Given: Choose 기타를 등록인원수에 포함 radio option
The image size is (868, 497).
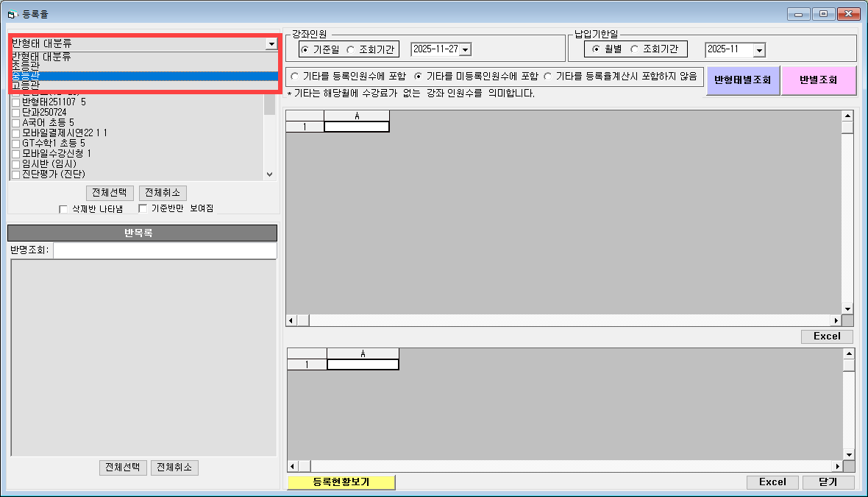Looking at the screenshot, I should pos(296,76).
